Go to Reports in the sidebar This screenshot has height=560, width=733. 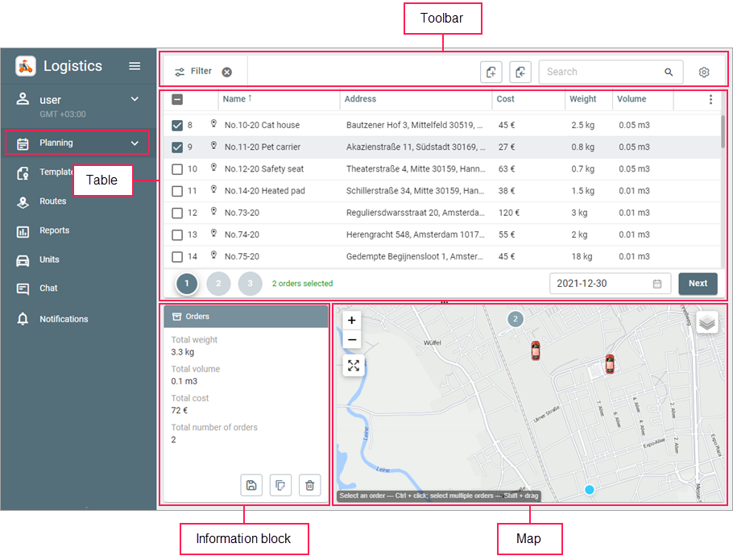tap(54, 230)
